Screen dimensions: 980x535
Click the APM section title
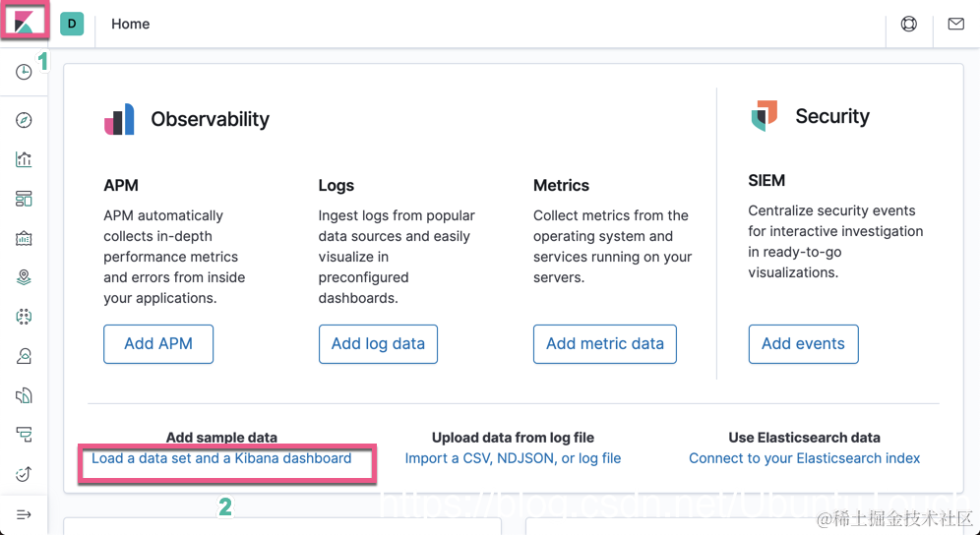[121, 185]
